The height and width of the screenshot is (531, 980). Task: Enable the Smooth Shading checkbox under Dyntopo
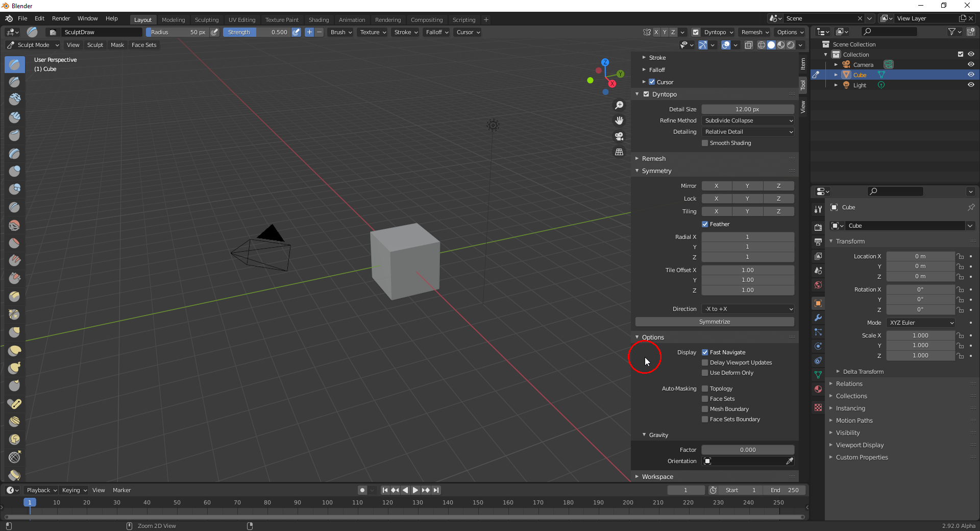coord(706,143)
